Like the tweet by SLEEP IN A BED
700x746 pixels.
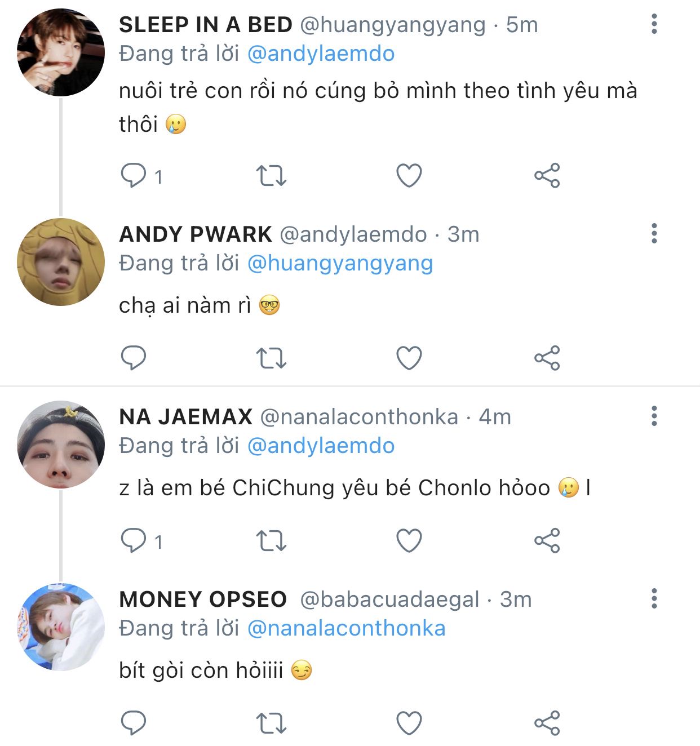[x=409, y=175]
